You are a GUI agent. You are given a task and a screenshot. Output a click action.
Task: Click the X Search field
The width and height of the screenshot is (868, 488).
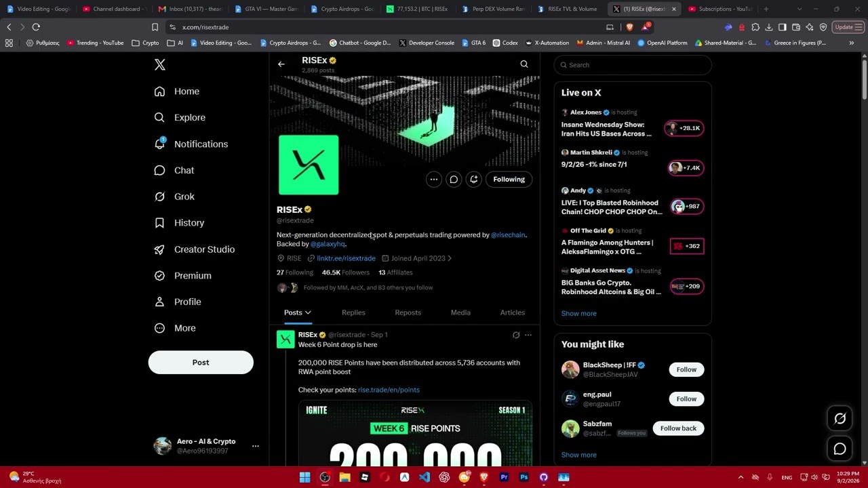[x=633, y=65]
